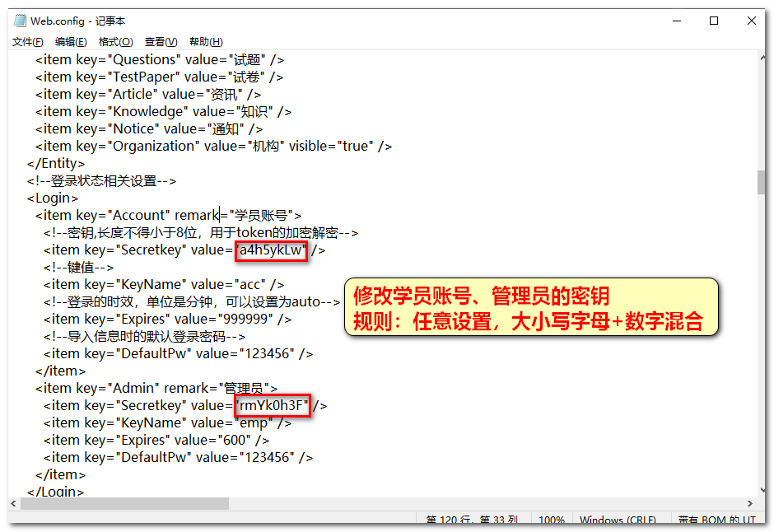This screenshot has height=532, width=774.
Task: Open the 查看(V) menu
Action: [161, 42]
